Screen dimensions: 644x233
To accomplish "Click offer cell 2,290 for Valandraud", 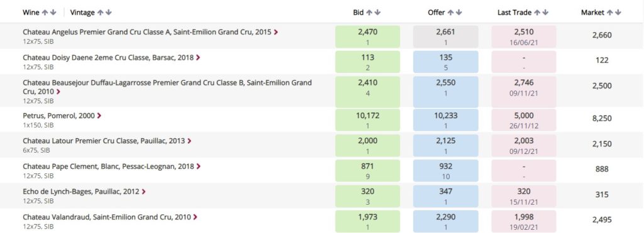I will (446, 222).
